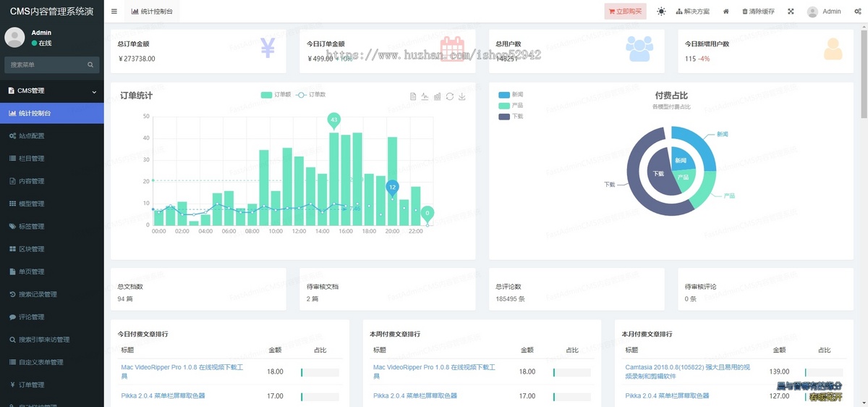Open 自定义表单管理 in the sidebar
The width and height of the screenshot is (868, 407).
[x=52, y=362]
